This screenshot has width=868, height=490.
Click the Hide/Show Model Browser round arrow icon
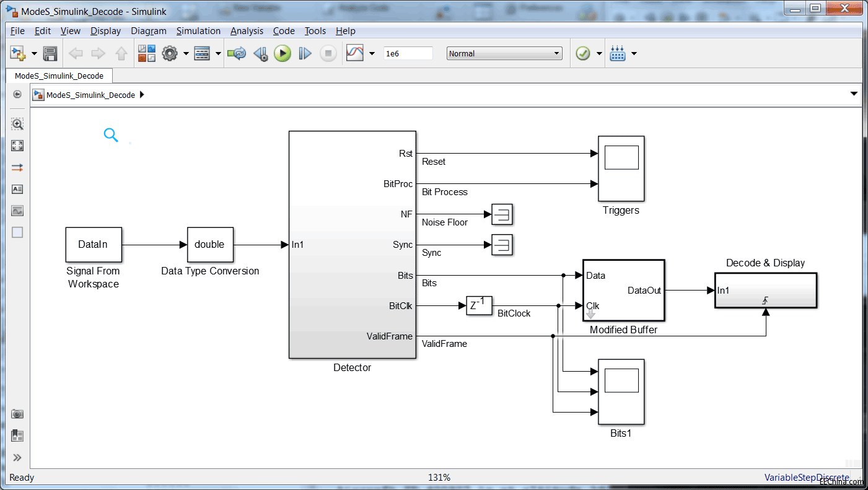17,94
